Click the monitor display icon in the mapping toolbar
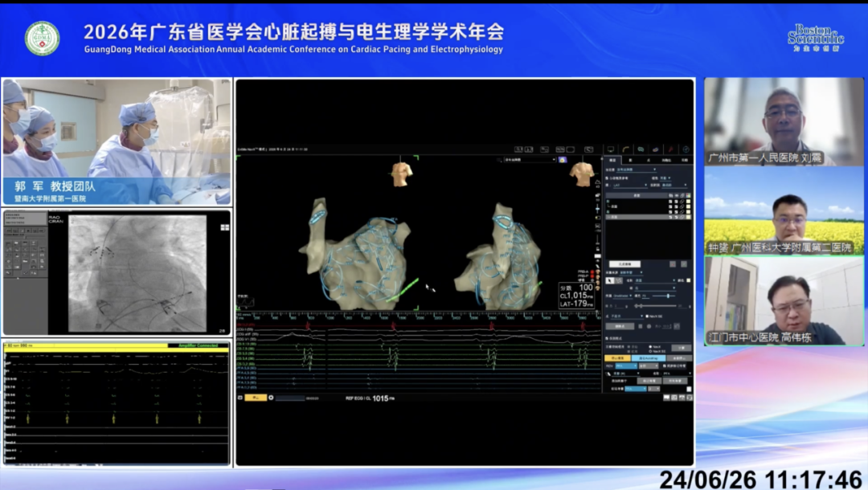The height and width of the screenshot is (490, 868). [x=611, y=149]
